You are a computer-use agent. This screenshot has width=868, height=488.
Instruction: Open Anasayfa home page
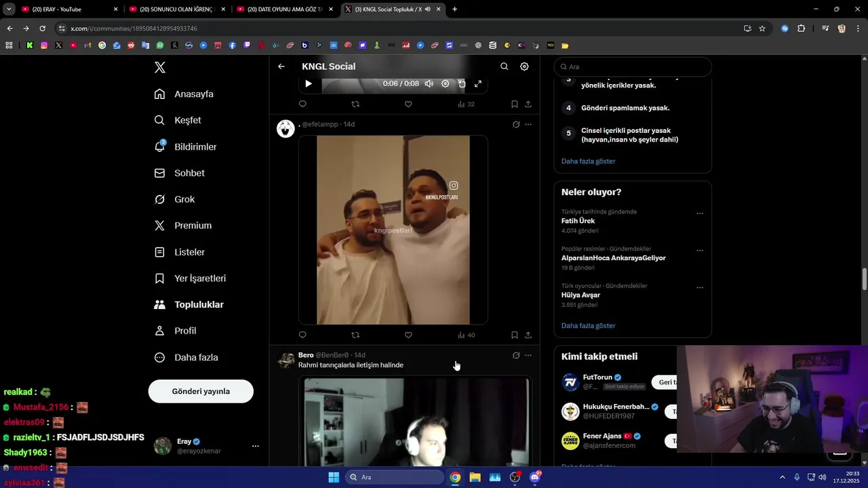[184, 94]
